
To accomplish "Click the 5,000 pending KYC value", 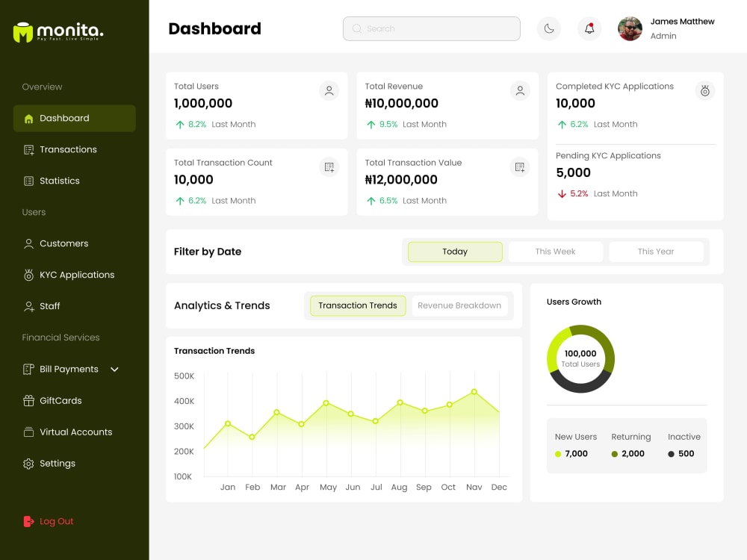I will [573, 173].
